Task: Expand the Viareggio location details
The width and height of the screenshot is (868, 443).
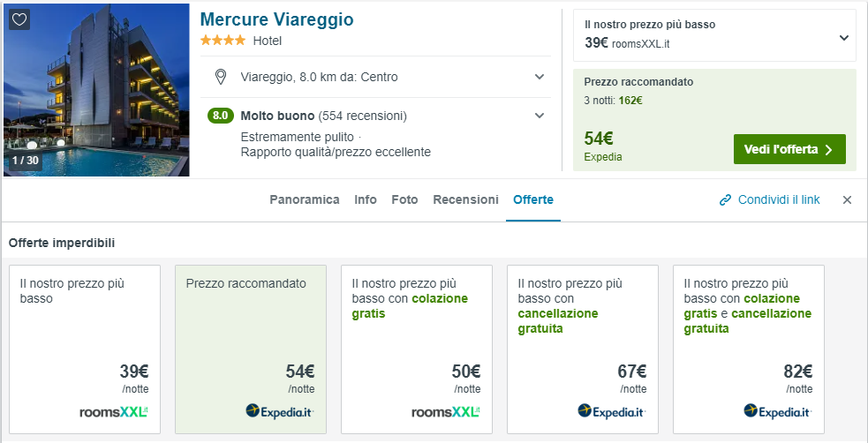Action: click(540, 77)
